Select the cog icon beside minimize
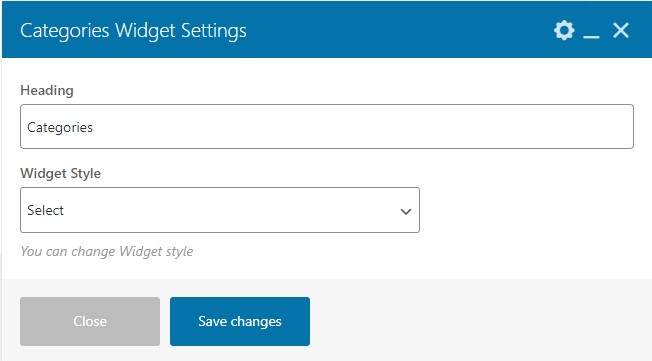Viewport: 652px width, 361px height. tap(564, 30)
